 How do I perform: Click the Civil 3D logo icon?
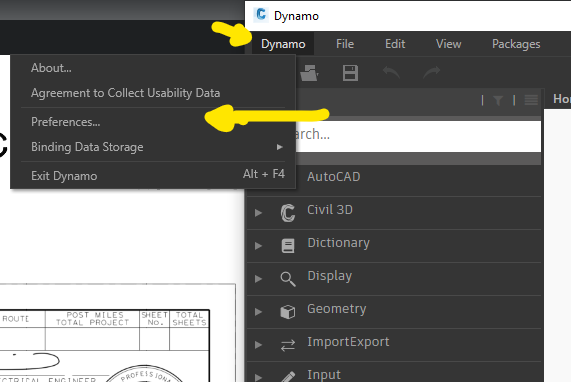tap(288, 213)
